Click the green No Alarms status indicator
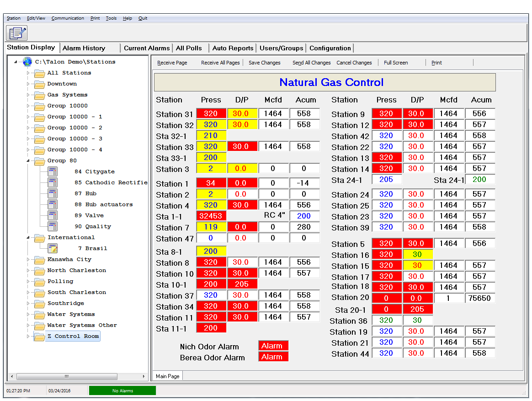 (122, 391)
